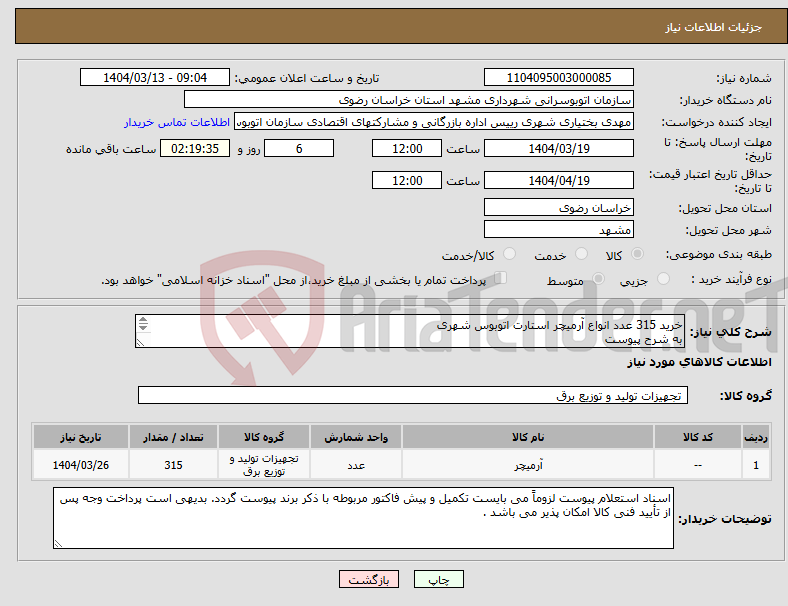Click the unit cell عدد

(x=356, y=465)
